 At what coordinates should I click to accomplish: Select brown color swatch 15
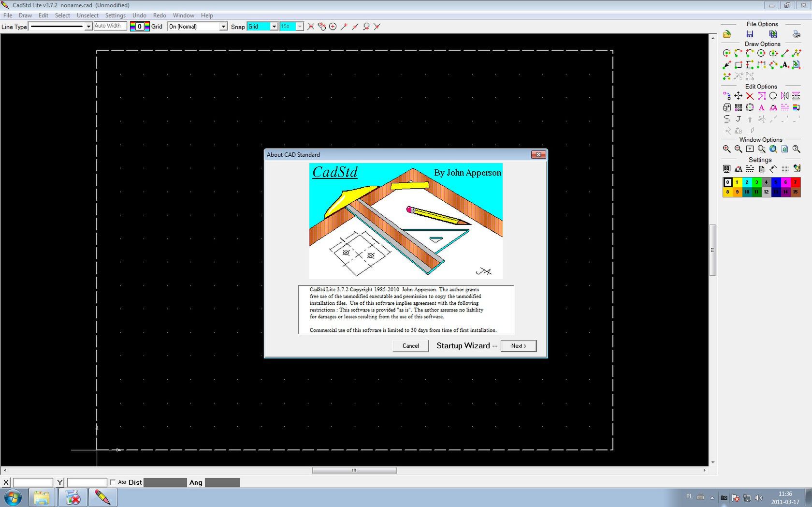pos(795,192)
